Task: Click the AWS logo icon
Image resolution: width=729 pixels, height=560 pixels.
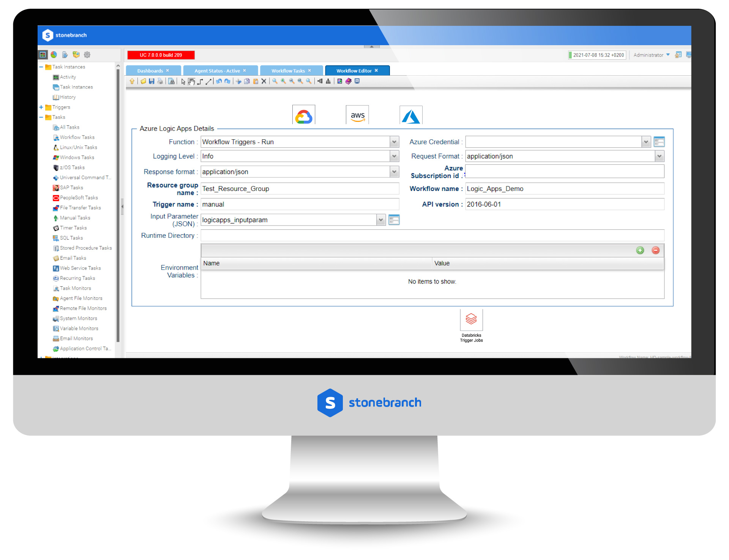Action: tap(357, 115)
